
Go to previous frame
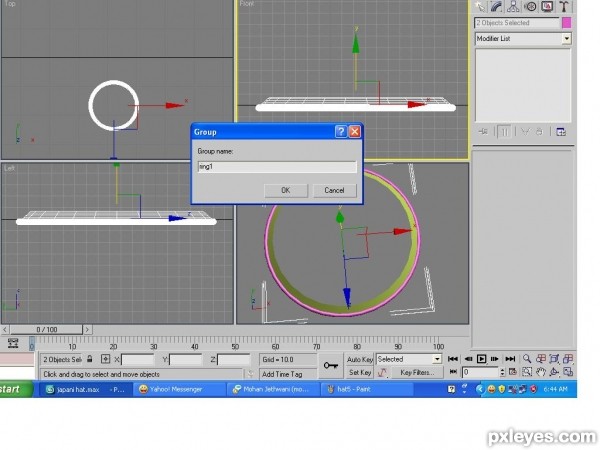(468, 359)
